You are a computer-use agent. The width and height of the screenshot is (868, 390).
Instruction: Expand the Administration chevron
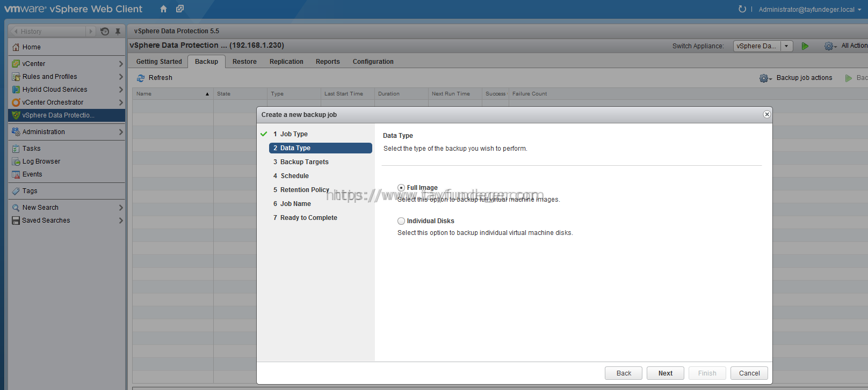coord(120,132)
